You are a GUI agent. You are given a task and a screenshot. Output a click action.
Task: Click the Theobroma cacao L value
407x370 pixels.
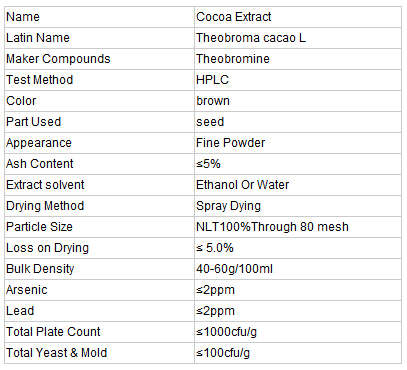coord(251,38)
